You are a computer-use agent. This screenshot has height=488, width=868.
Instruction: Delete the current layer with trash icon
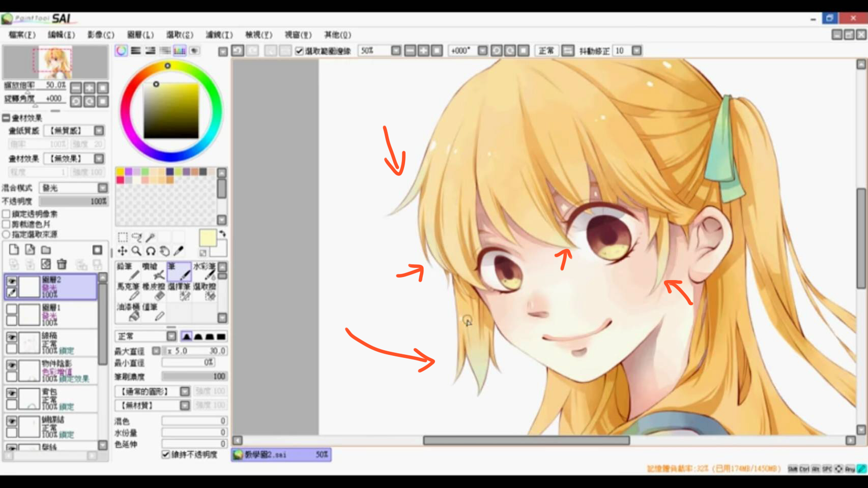(x=62, y=264)
